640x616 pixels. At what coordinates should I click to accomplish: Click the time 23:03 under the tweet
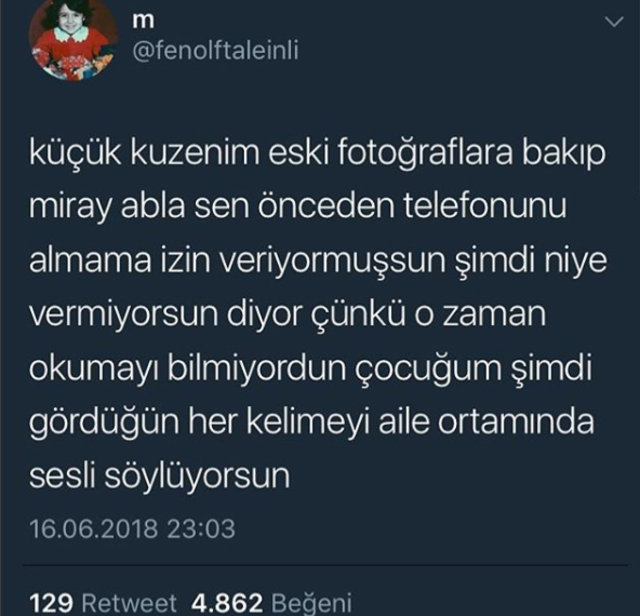201,529
